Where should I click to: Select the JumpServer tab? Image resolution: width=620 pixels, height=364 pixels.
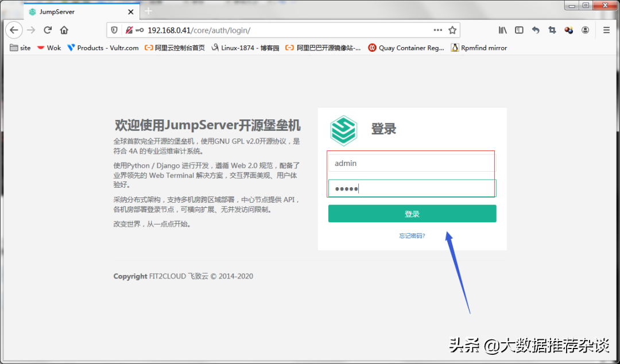pyautogui.click(x=75, y=11)
